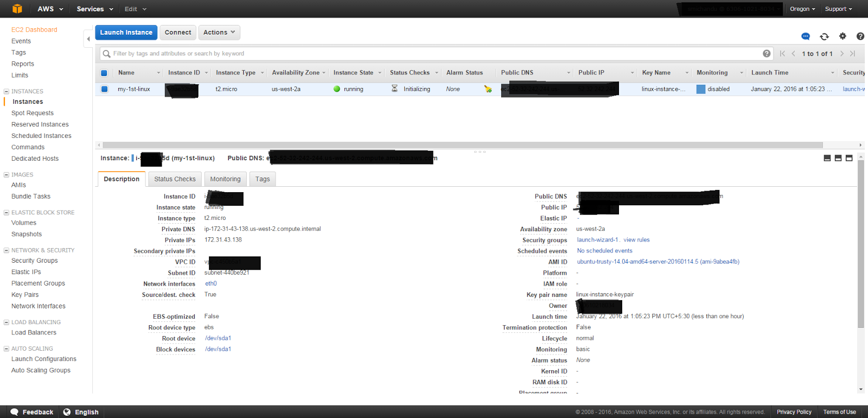Click the monitoring disabled icon
The width and height of the screenshot is (868, 418).
click(701, 89)
